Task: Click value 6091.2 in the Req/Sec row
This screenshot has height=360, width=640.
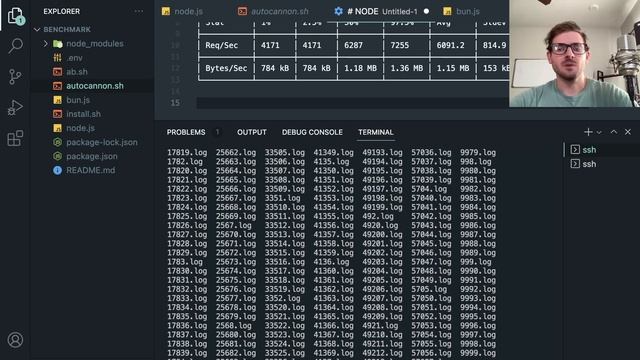Action: pos(451,45)
